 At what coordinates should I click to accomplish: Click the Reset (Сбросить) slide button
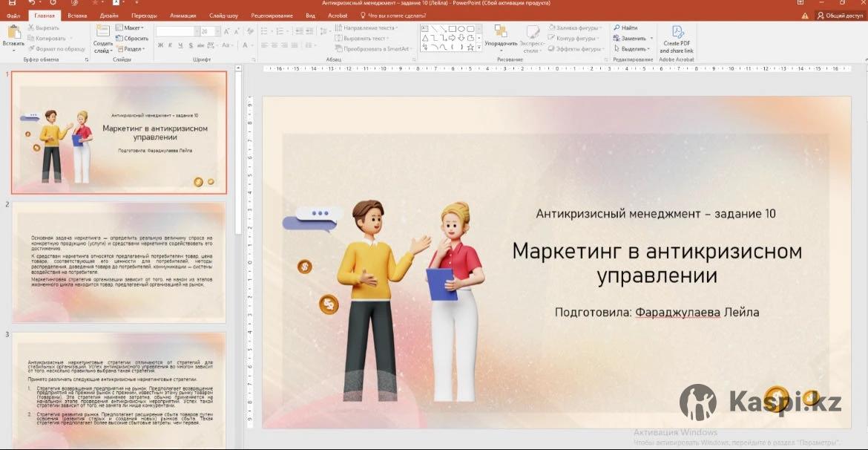pyautogui.click(x=132, y=38)
